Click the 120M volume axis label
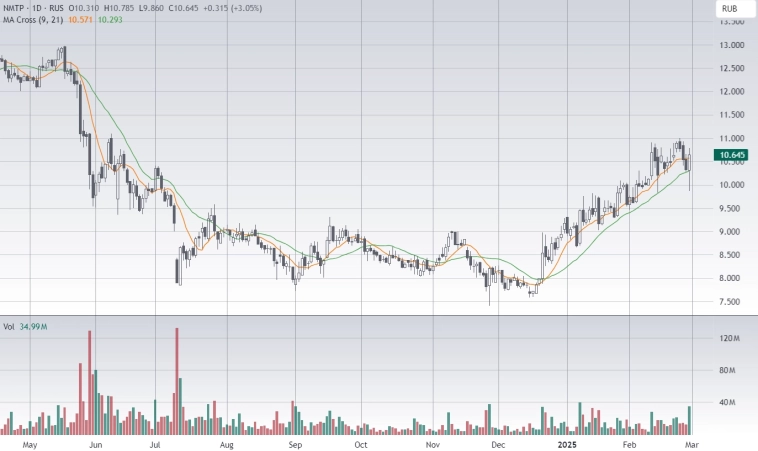The image size is (758, 451). [x=729, y=338]
